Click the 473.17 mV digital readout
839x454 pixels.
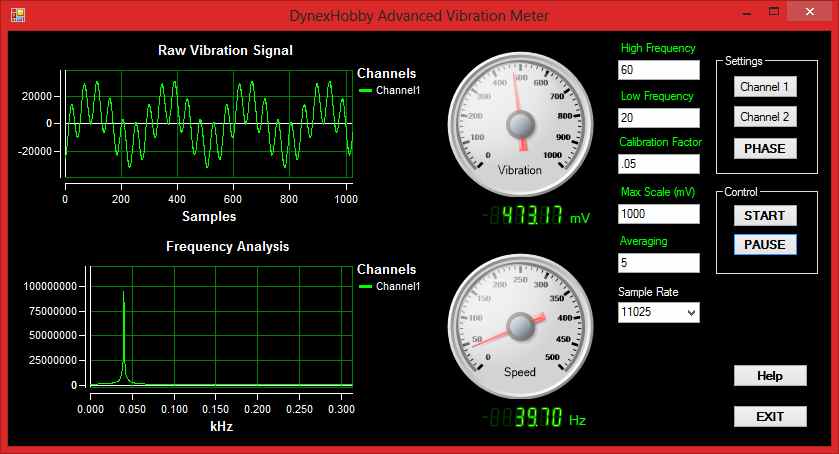536,216
